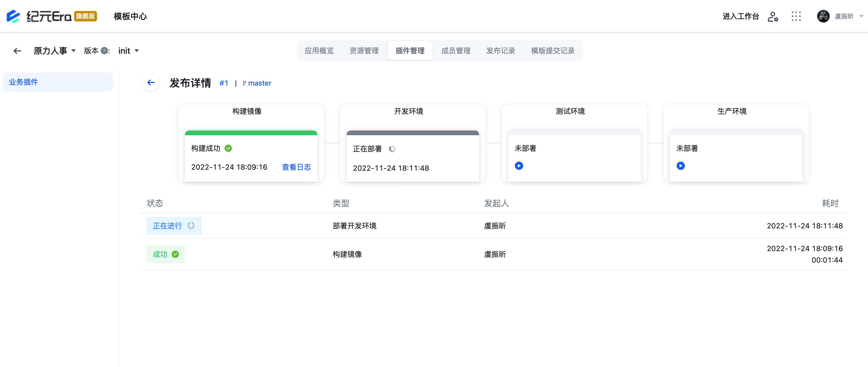Click the 生产环境 card title

[x=732, y=111]
